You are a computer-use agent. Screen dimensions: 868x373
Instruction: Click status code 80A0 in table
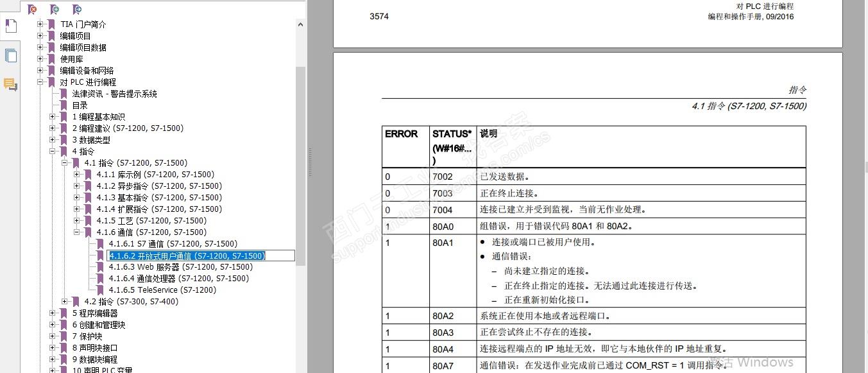coord(443,226)
